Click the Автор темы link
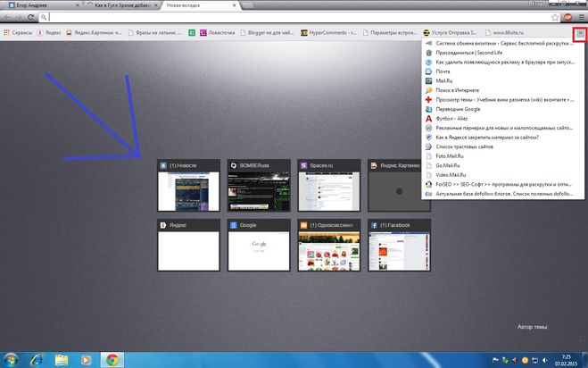 point(532,327)
